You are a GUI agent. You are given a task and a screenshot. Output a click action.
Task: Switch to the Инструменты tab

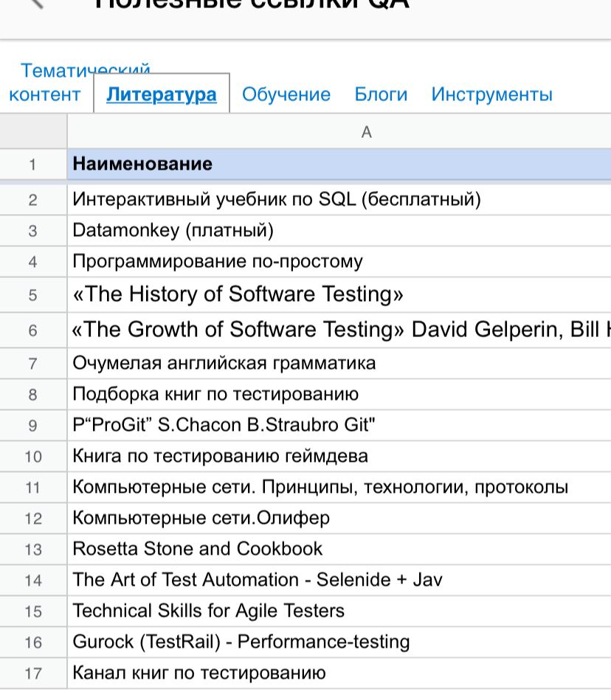[x=491, y=94]
